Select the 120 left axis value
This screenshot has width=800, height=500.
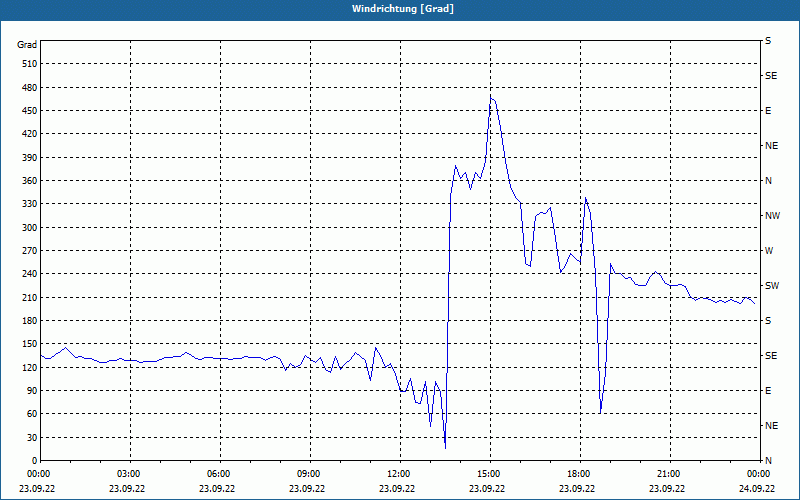tap(30, 367)
